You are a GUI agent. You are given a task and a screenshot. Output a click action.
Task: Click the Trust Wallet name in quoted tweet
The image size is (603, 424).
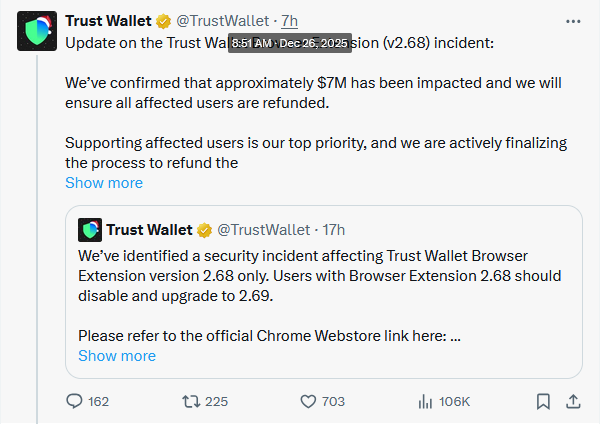pos(149,230)
